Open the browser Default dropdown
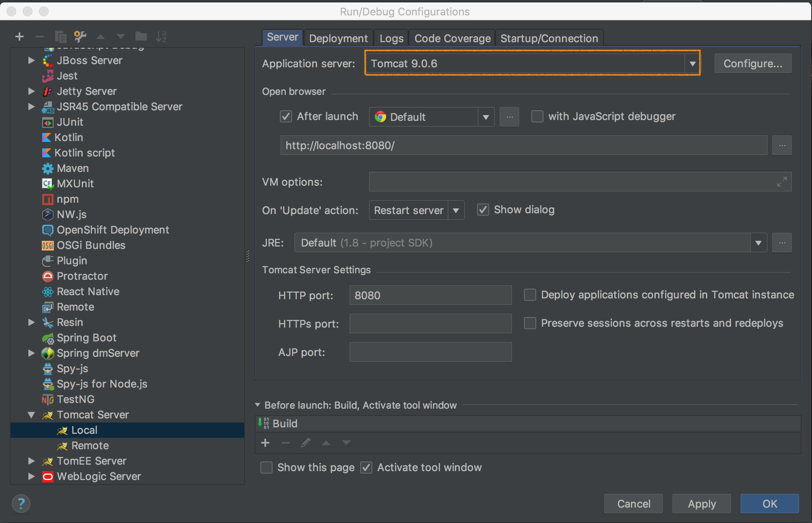812x523 pixels. (x=486, y=117)
